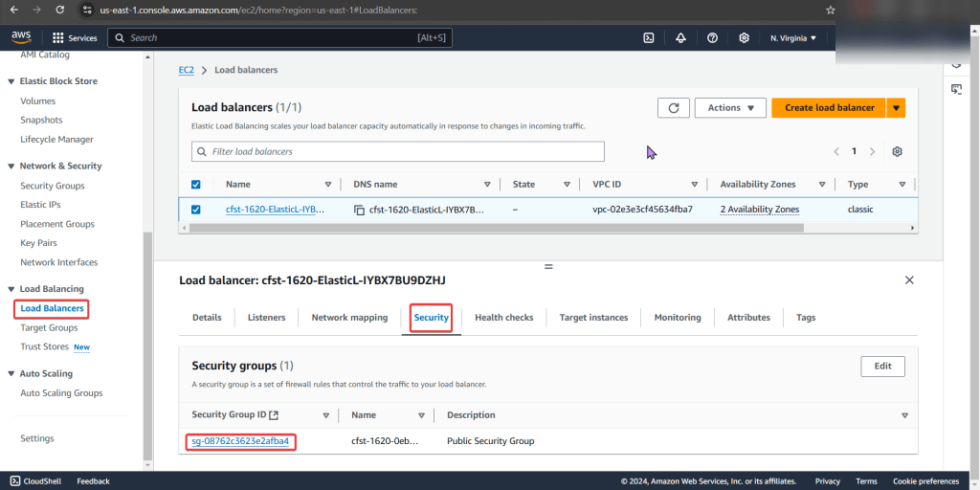The height and width of the screenshot is (490, 980).
Task: Click the Filter load balancers search field
Action: 398,151
